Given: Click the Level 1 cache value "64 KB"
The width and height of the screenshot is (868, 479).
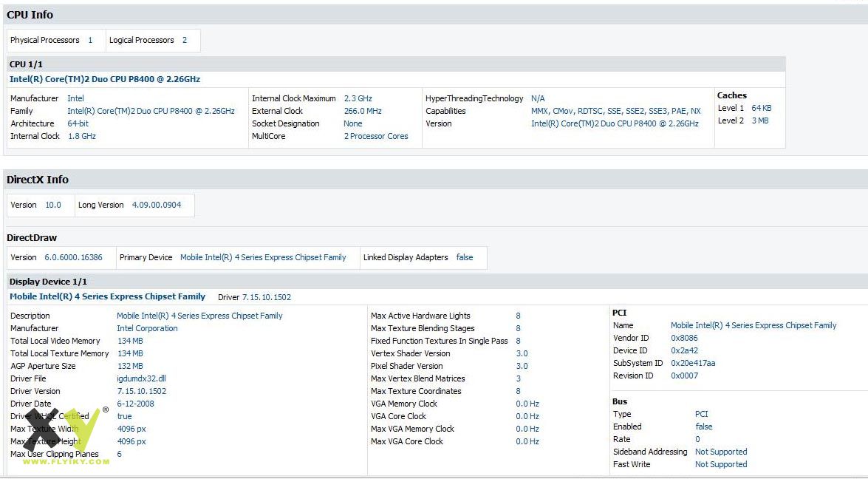Looking at the screenshot, I should (x=761, y=108).
